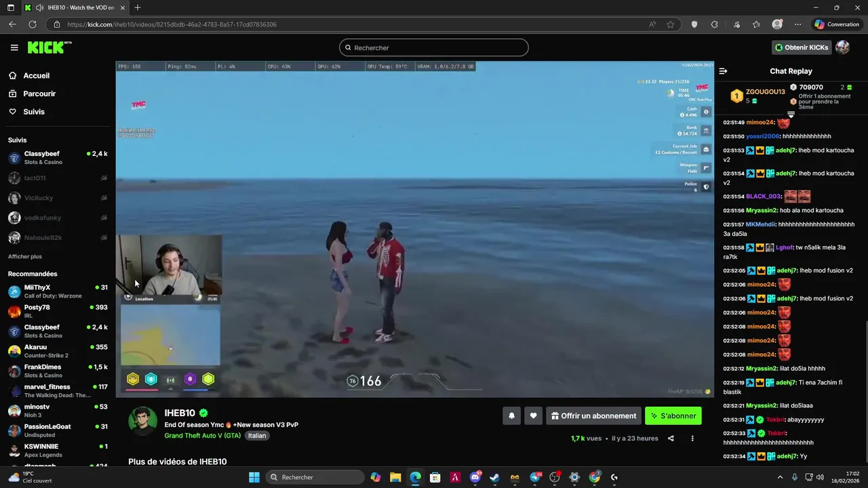Open a new browser tab with plus
The image size is (868, 488).
[137, 7]
